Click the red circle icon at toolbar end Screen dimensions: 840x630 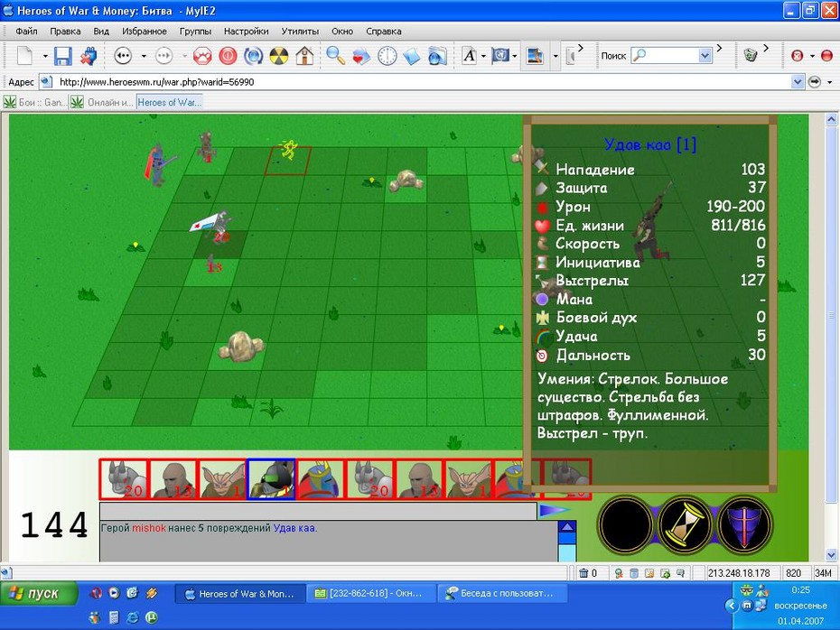[x=826, y=56]
